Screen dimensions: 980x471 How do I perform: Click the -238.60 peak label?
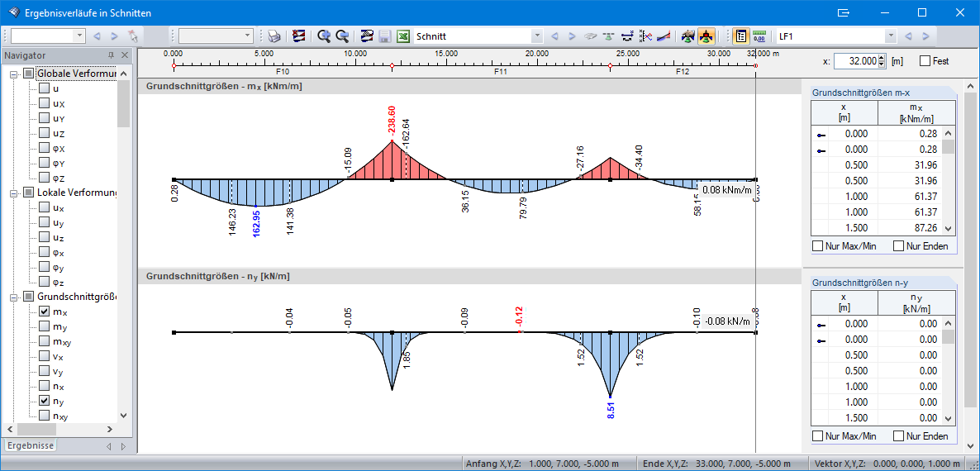(391, 122)
